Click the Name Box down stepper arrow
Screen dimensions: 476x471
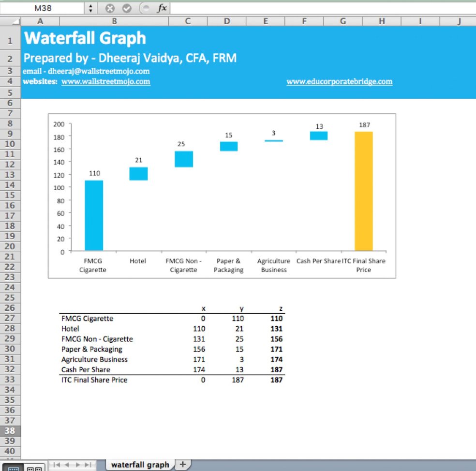coord(90,10)
